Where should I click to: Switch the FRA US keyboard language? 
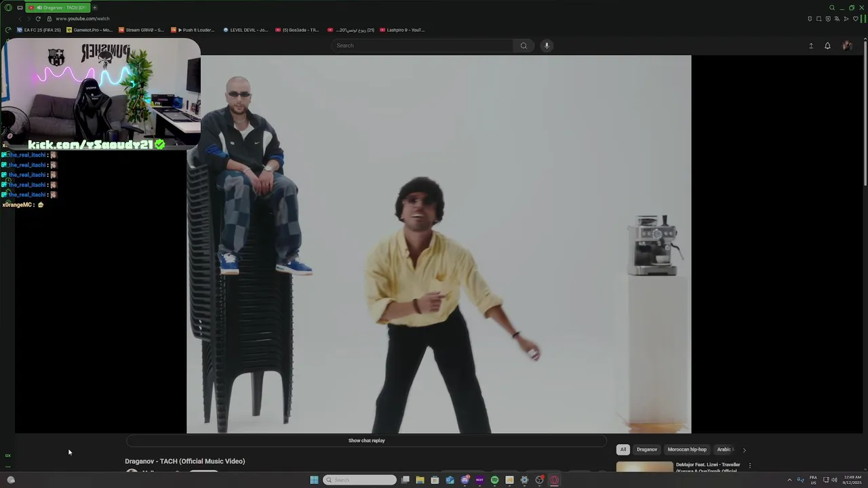click(x=813, y=480)
